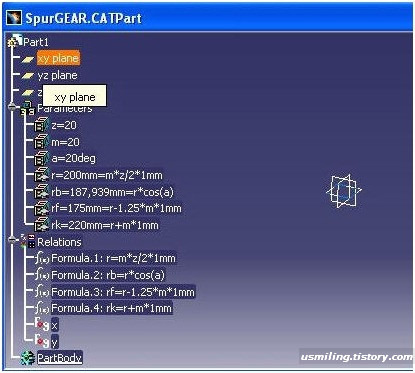Collapse the Parameters node

[x=13, y=107]
